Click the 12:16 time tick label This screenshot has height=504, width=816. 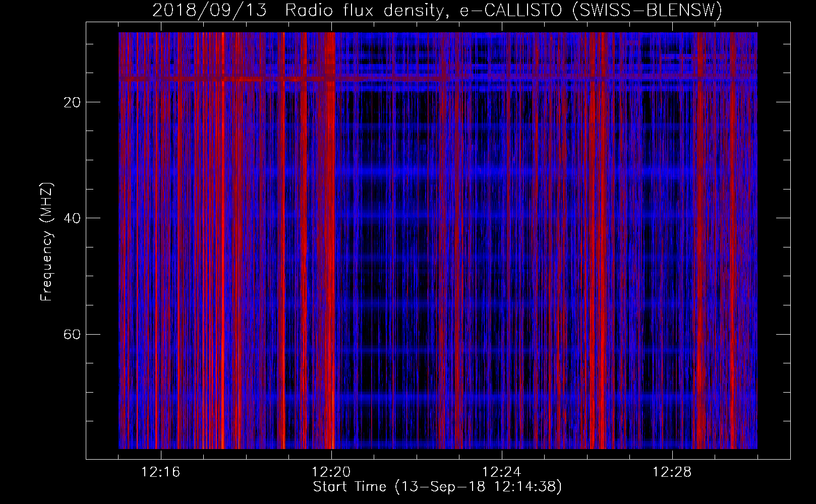pos(160,472)
